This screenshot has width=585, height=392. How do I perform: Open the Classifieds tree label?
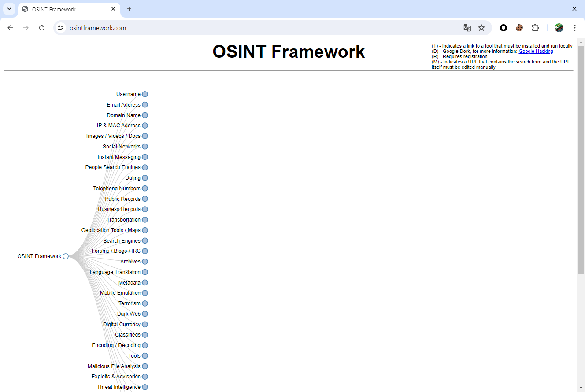tap(128, 335)
